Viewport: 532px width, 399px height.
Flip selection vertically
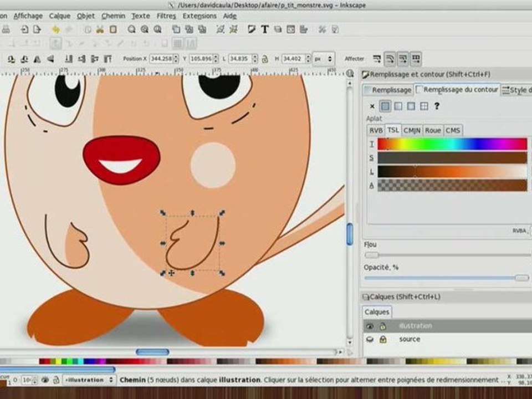click(x=50, y=59)
